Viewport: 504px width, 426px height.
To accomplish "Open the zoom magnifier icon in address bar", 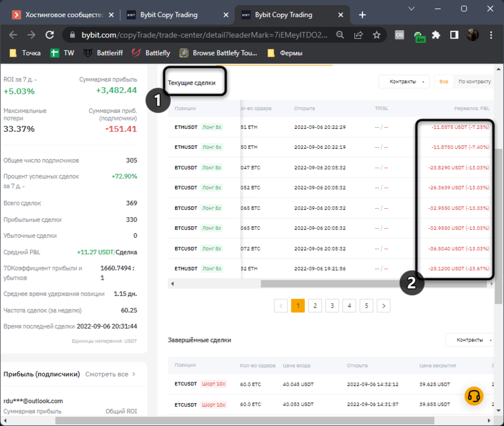I will [341, 35].
